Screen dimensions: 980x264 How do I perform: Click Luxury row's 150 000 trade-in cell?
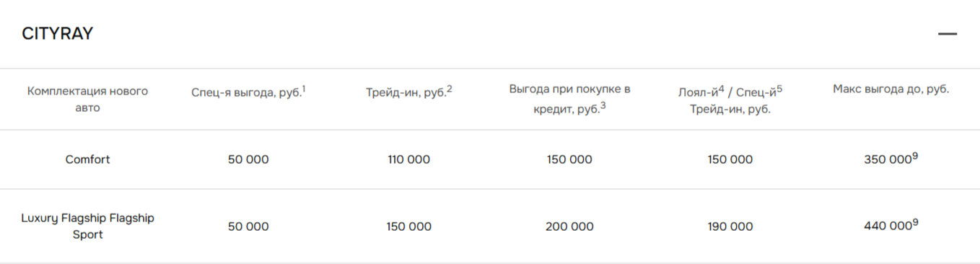[408, 226]
